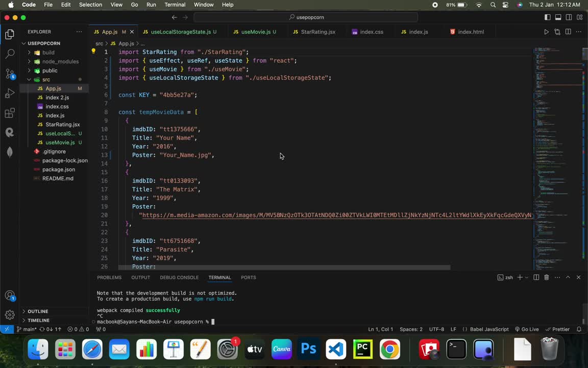Open the Selection menu
This screenshot has height=368, width=588.
tap(90, 5)
